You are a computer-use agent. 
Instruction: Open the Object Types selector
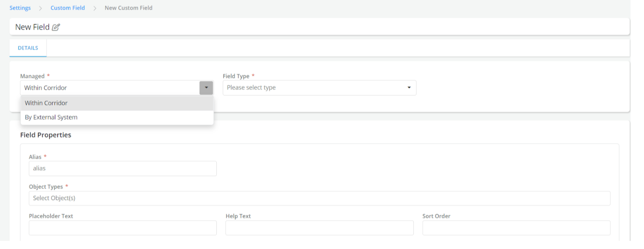point(319,198)
